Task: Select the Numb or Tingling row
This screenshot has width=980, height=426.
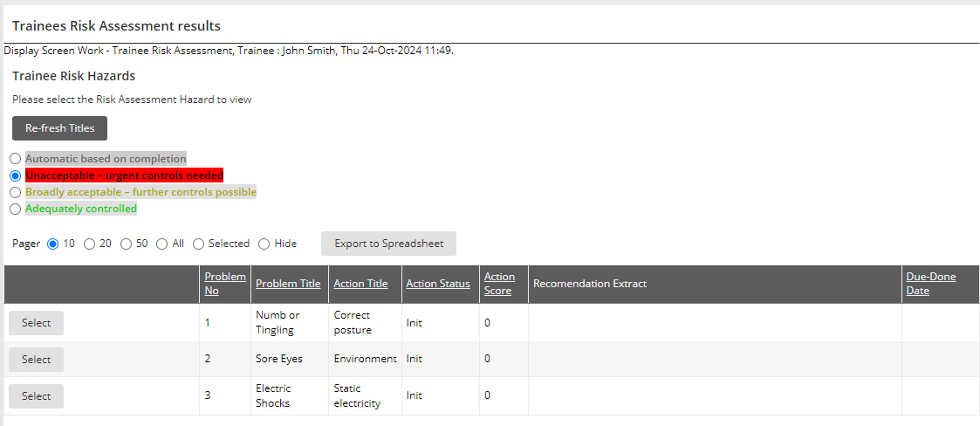Action: 36,323
